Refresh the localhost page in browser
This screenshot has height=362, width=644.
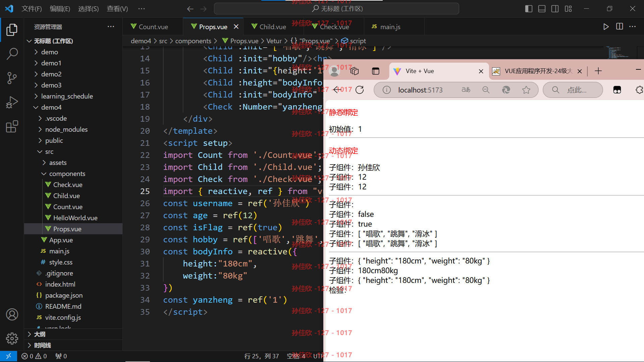tap(360, 90)
